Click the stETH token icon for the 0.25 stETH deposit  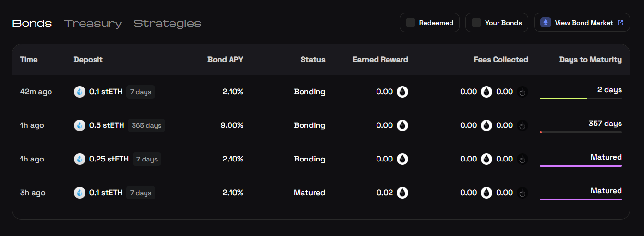point(80,159)
